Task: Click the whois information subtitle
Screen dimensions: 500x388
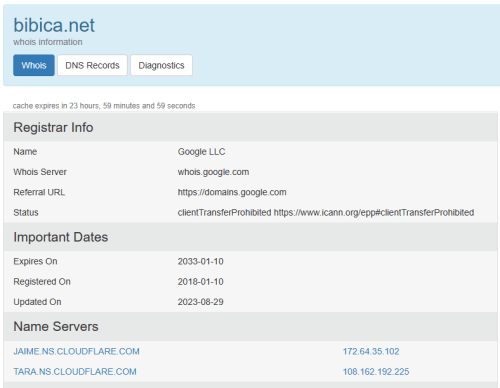Action: [48, 42]
